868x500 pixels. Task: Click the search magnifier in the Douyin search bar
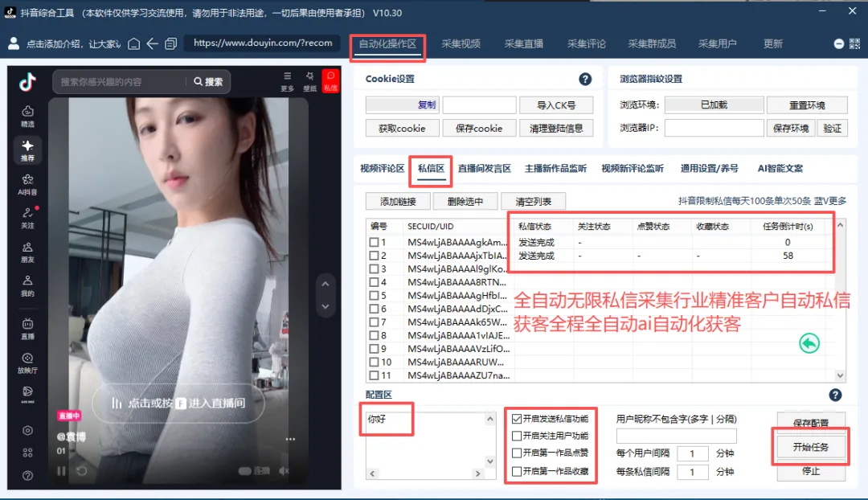pos(198,81)
